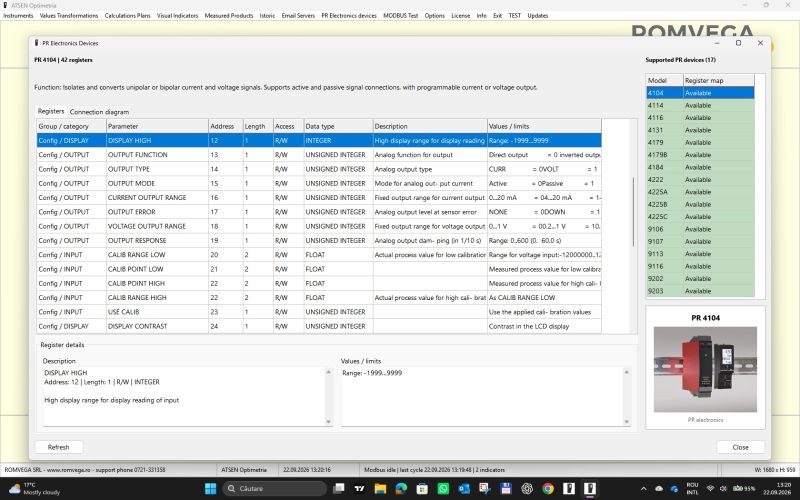The image size is (800, 500).
Task: Open the Calculations Plans menu
Action: pos(128,16)
